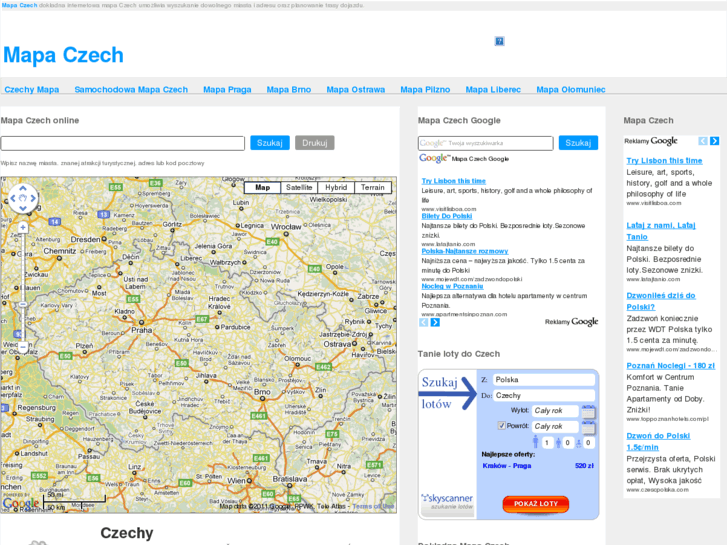Open center ad Bilety Do Polski
The image size is (727, 545).
coord(446,216)
